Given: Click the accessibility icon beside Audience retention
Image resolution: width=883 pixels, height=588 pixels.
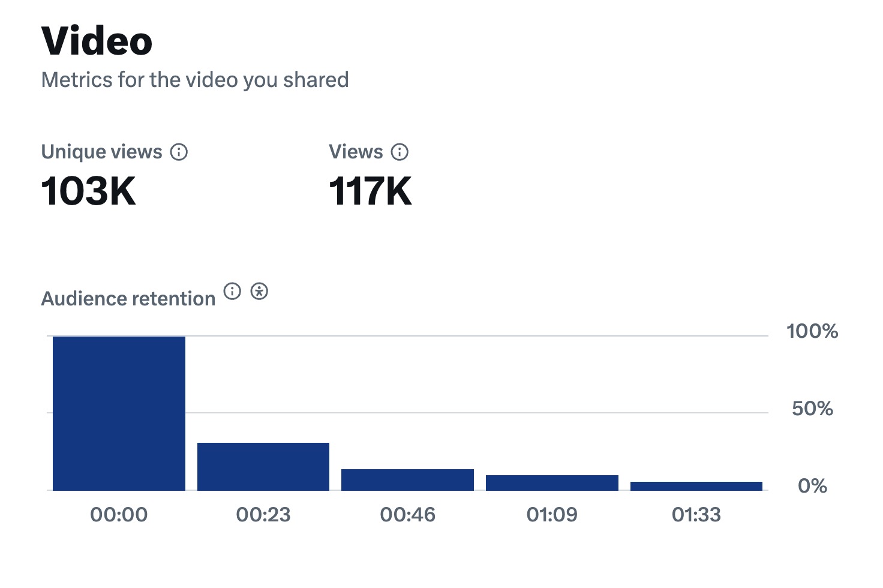Looking at the screenshot, I should (x=259, y=292).
